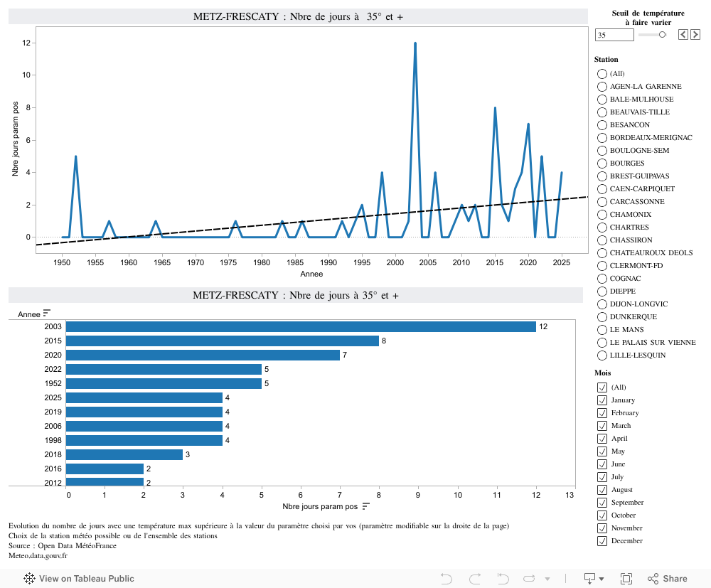Open the download options icon
The height and width of the screenshot is (588, 711).
tap(593, 578)
